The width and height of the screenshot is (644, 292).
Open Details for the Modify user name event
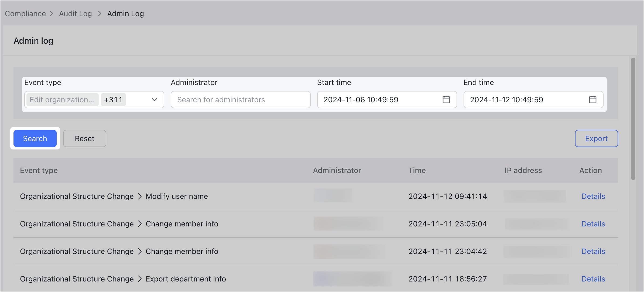pos(593,196)
